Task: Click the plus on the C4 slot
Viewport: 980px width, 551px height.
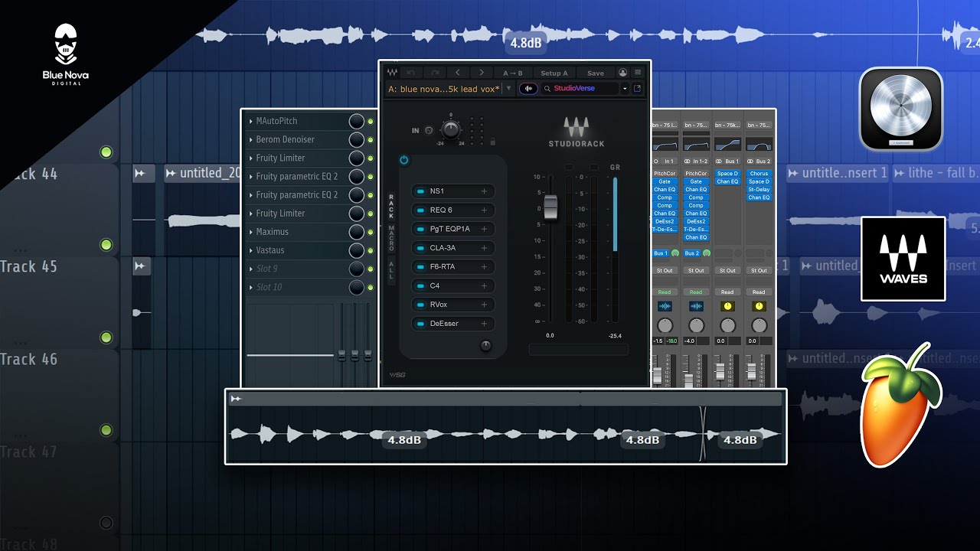Action: [484, 285]
